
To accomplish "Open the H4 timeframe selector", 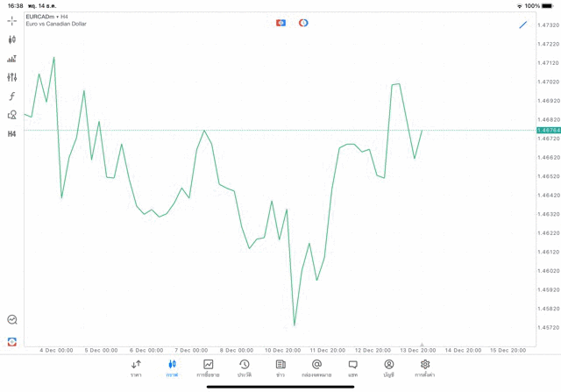I will [x=12, y=134].
